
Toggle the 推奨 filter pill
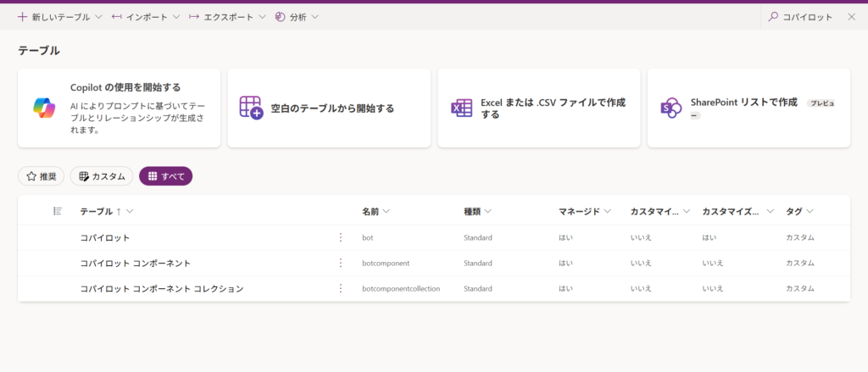click(42, 176)
